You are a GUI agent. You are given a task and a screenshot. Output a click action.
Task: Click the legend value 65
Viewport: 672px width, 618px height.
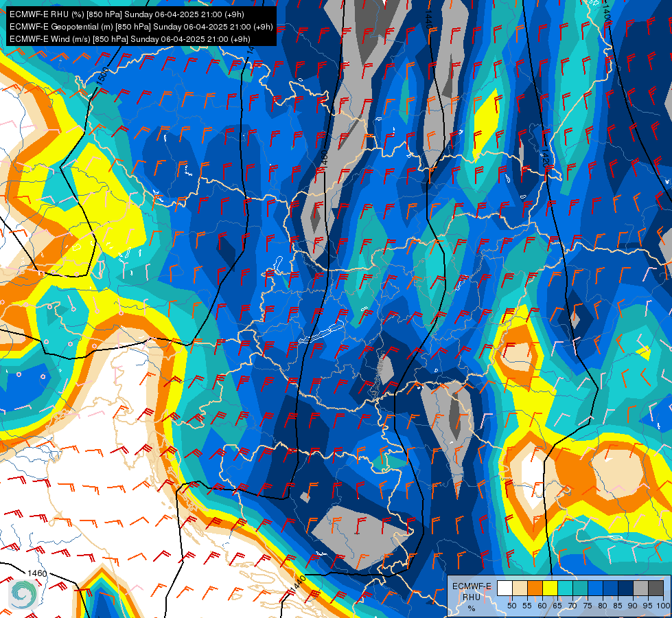(x=557, y=606)
